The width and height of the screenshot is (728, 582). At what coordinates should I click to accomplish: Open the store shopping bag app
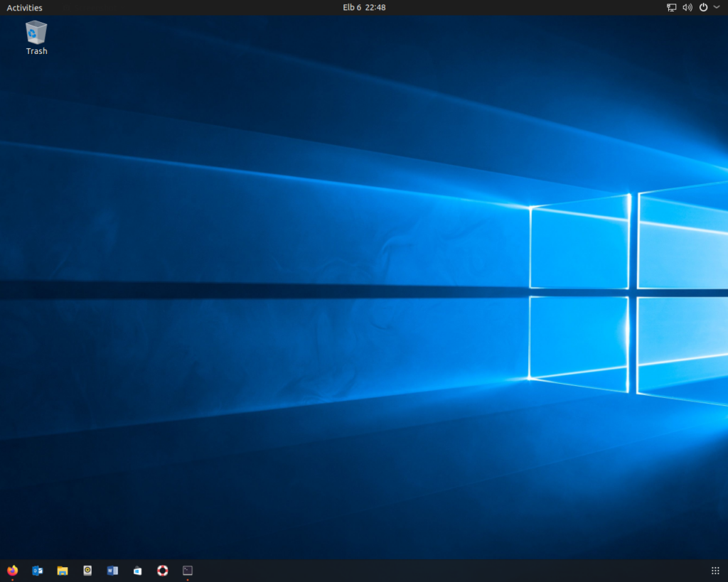click(137, 571)
